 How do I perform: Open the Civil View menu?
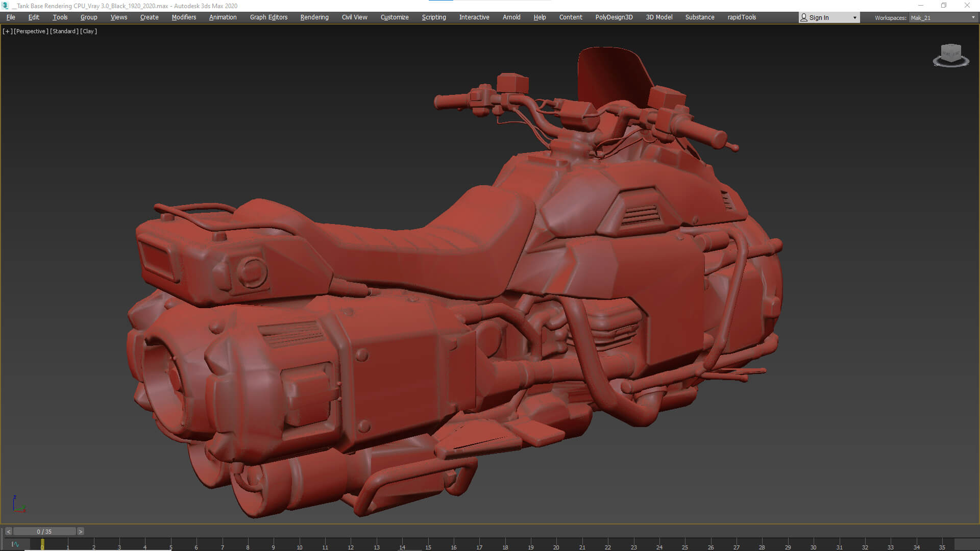click(x=355, y=17)
